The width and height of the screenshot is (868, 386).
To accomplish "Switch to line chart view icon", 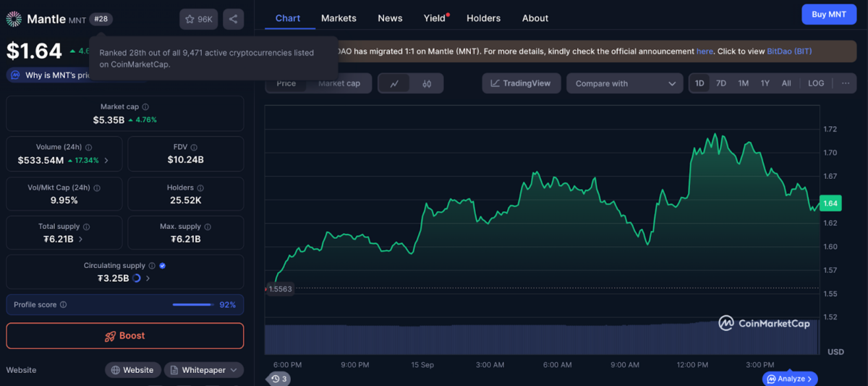I will [x=394, y=83].
